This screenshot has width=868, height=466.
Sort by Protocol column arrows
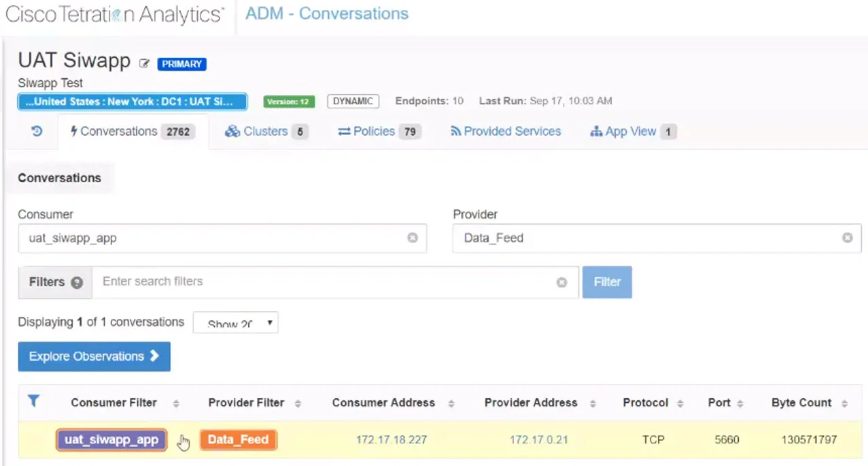(680, 404)
